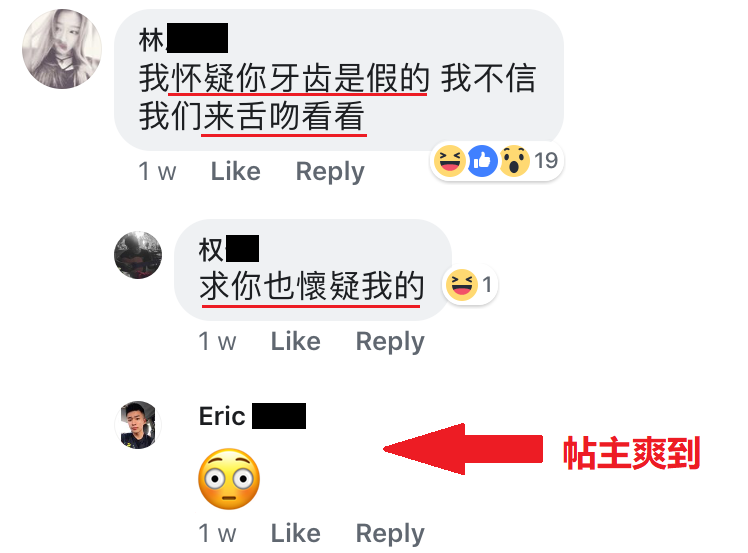The height and width of the screenshot is (553, 748).
Task: Open Eric's profile picture
Action: point(138,425)
